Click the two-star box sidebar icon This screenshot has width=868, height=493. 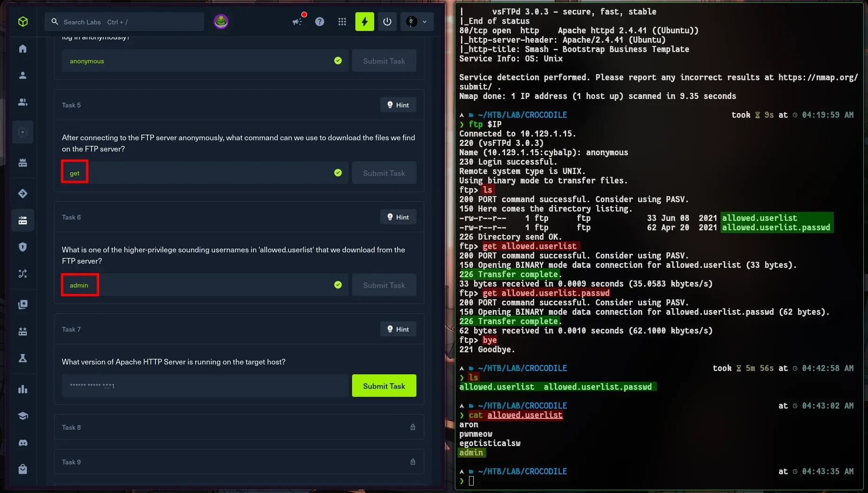pos(23,332)
